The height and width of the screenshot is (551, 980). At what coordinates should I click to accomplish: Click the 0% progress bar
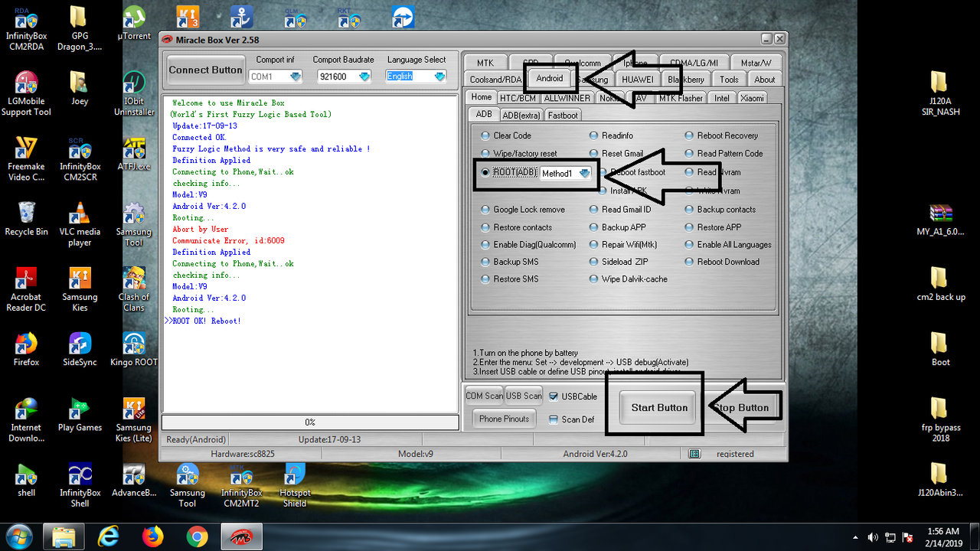tap(310, 422)
